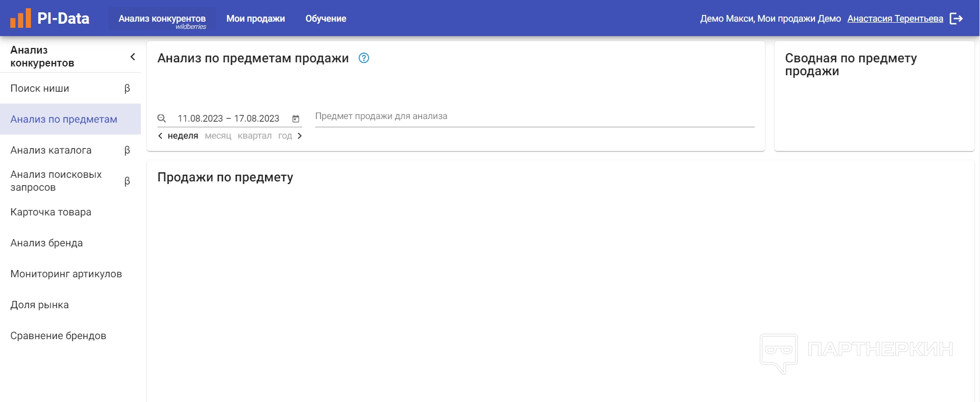Open the help icon next to Анализ по предметам продажи
The image size is (980, 402).
pos(364,58)
